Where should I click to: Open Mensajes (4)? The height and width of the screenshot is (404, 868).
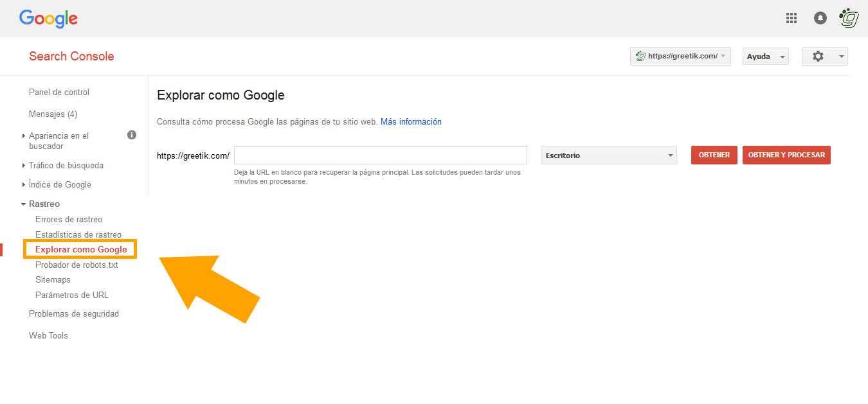(x=53, y=114)
